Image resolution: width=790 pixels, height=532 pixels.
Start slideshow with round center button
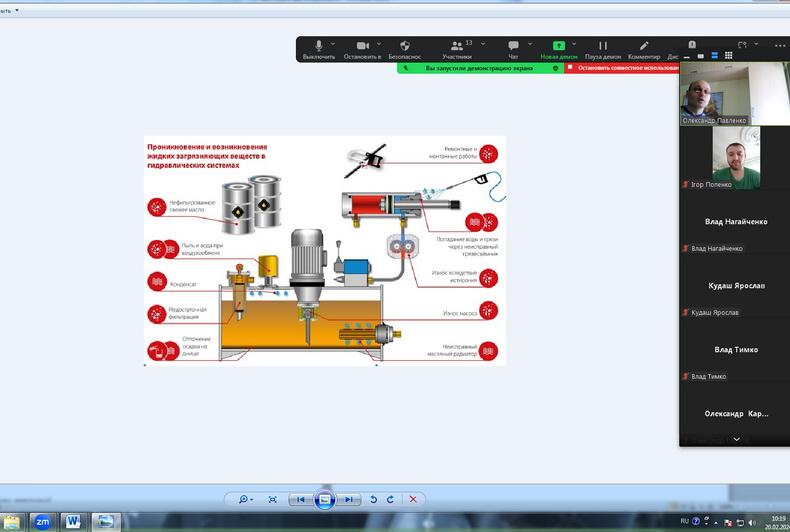[324, 499]
